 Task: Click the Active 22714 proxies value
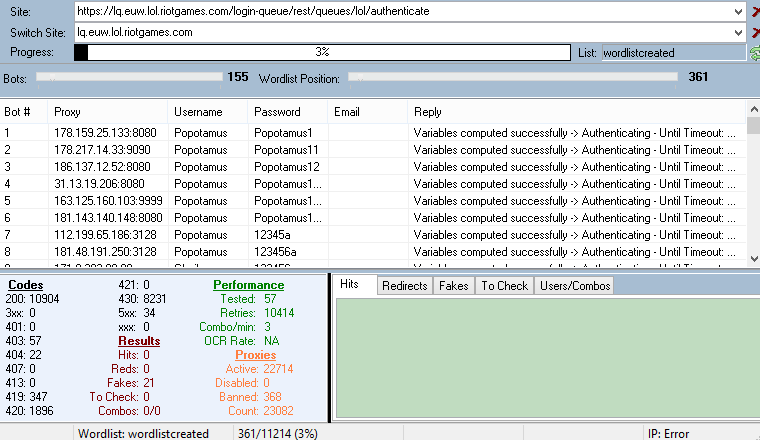[x=278, y=369]
